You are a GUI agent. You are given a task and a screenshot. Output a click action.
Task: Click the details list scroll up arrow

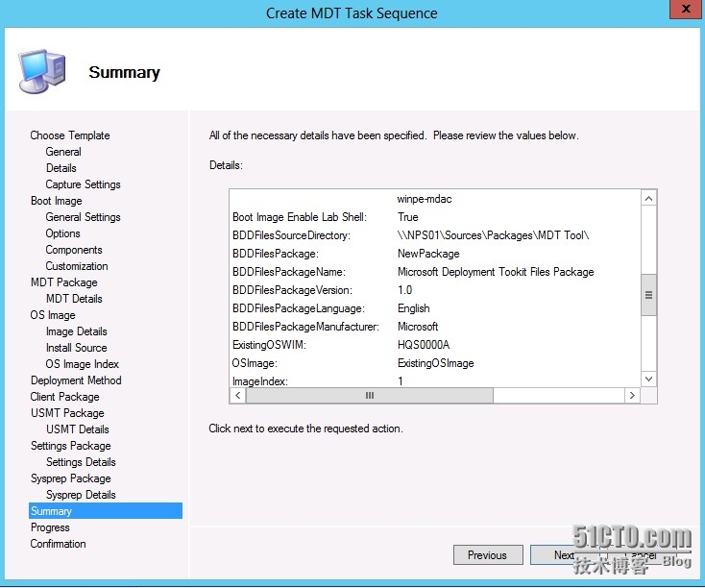point(648,198)
